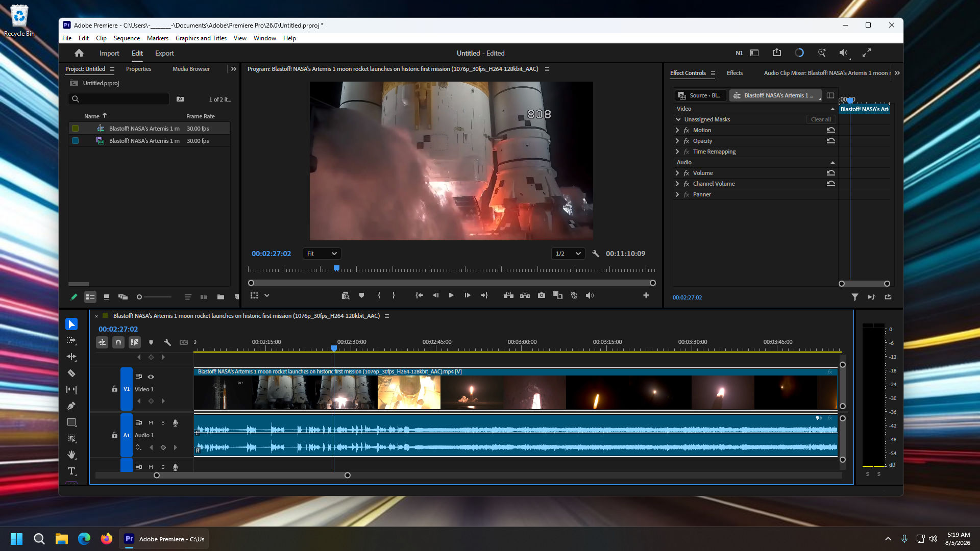
Task: Click the Program monitor zoom scroll bar
Action: 452,283
